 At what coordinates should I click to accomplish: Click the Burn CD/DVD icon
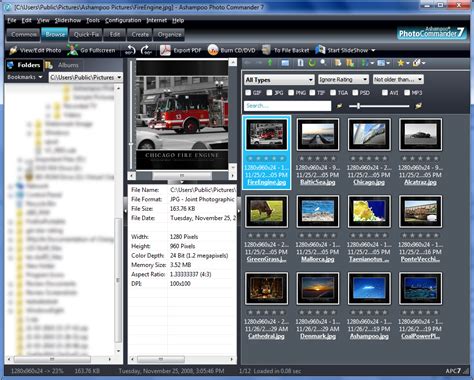pos(213,50)
